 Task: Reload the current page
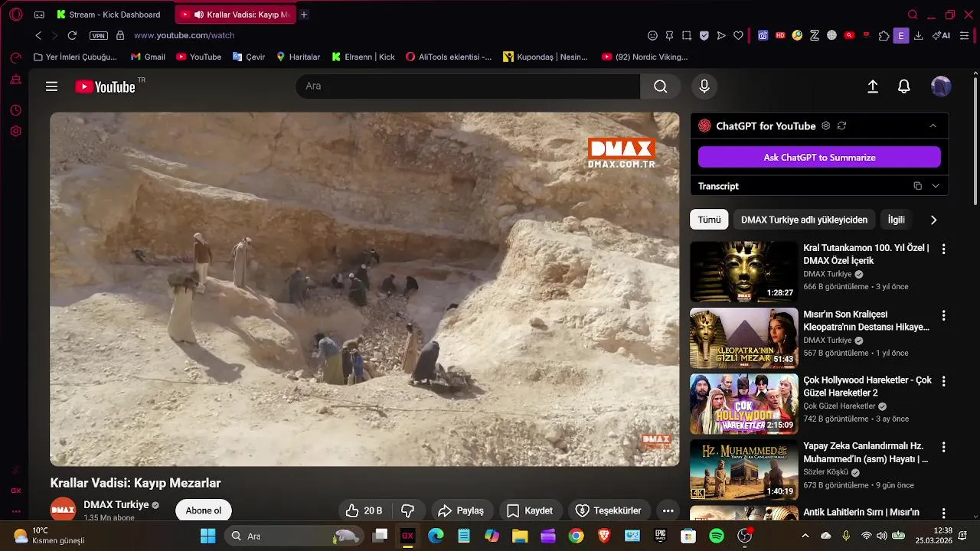72,35
